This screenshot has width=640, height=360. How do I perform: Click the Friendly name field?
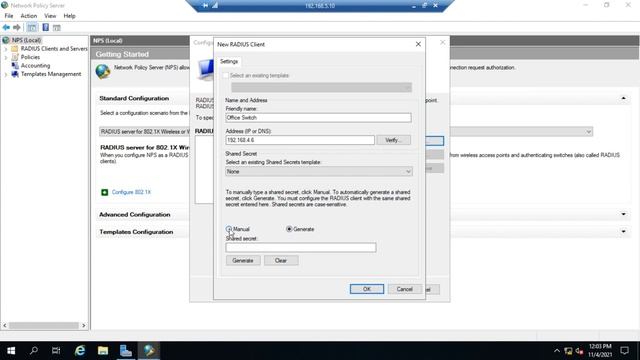pyautogui.click(x=318, y=118)
